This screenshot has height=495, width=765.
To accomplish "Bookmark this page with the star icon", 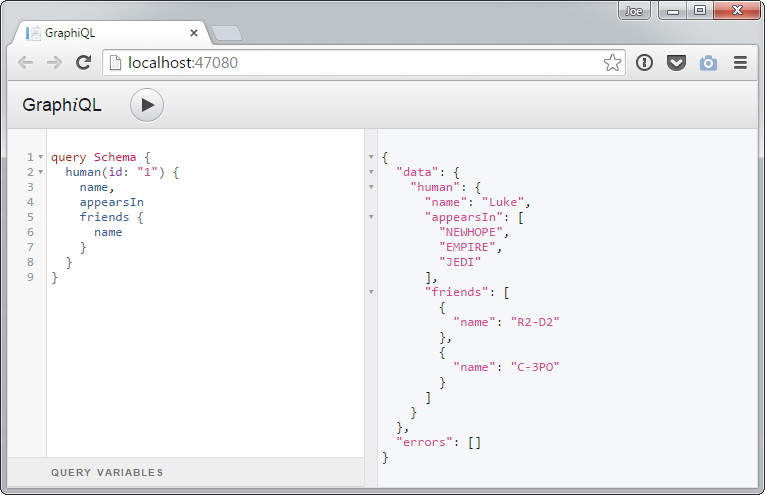I will 612,63.
